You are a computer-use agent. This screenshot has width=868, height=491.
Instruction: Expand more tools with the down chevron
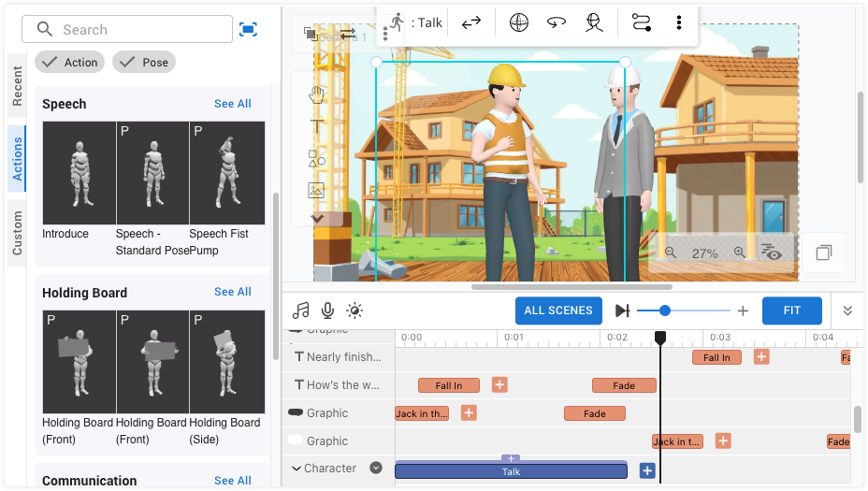[x=317, y=219]
